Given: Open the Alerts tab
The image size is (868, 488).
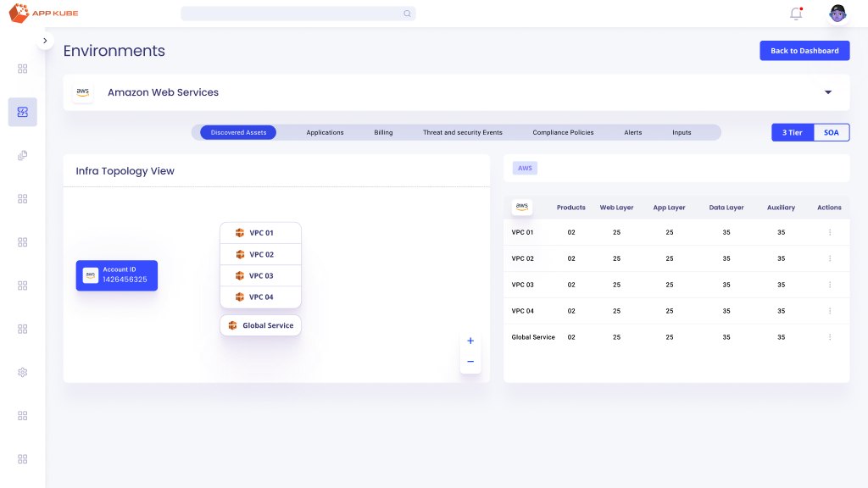Looking at the screenshot, I should pyautogui.click(x=632, y=132).
